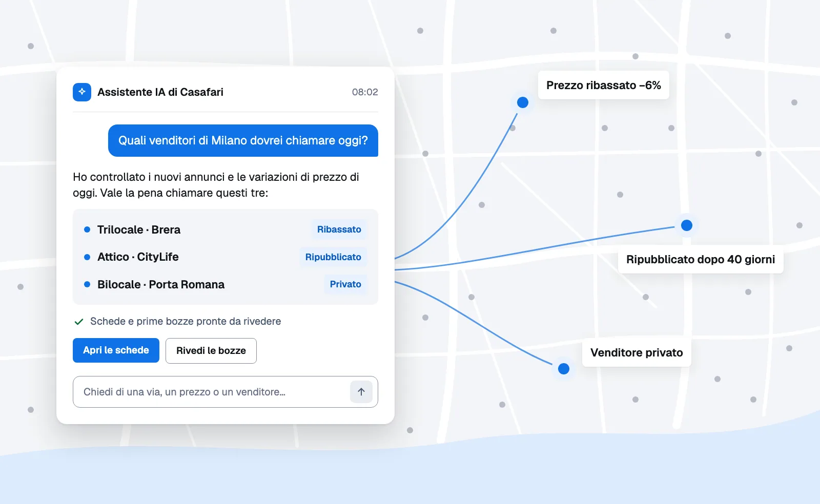Click the Ripubblicato tag on Attico row
The image size is (820, 504).
tap(333, 257)
